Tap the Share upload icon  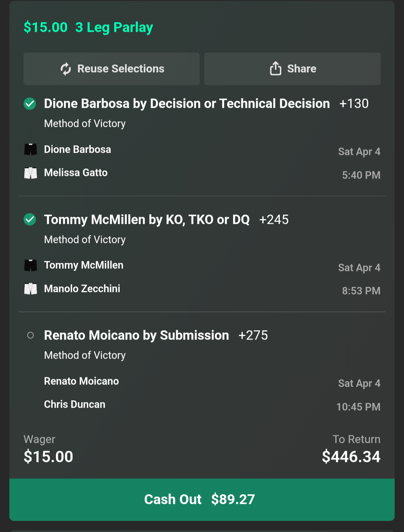click(x=275, y=69)
